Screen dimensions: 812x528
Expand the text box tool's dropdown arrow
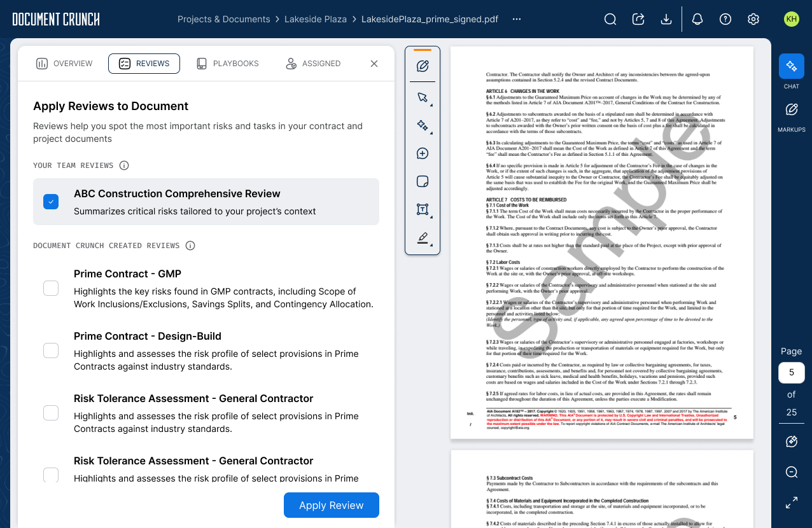[431, 217]
